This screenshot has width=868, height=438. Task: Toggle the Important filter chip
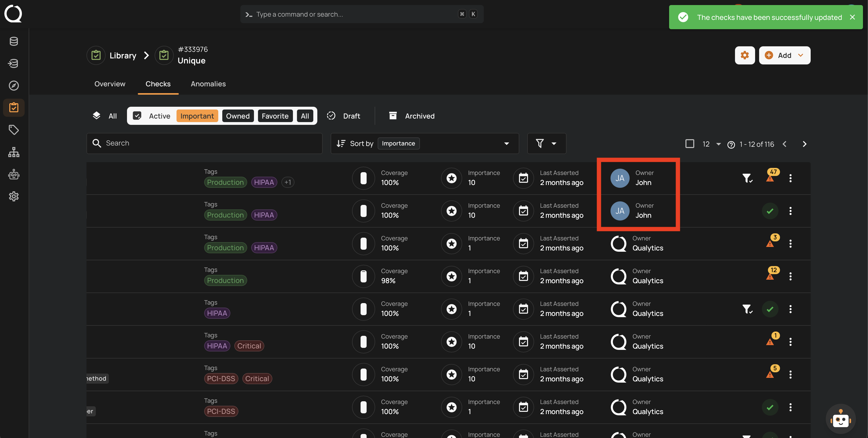197,116
